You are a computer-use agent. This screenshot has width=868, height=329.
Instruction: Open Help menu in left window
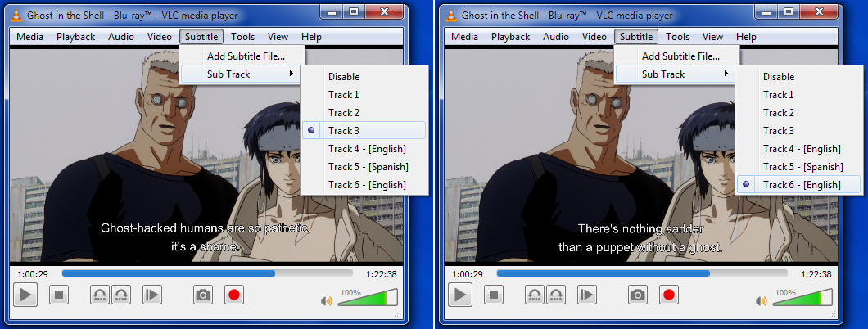pyautogui.click(x=311, y=37)
